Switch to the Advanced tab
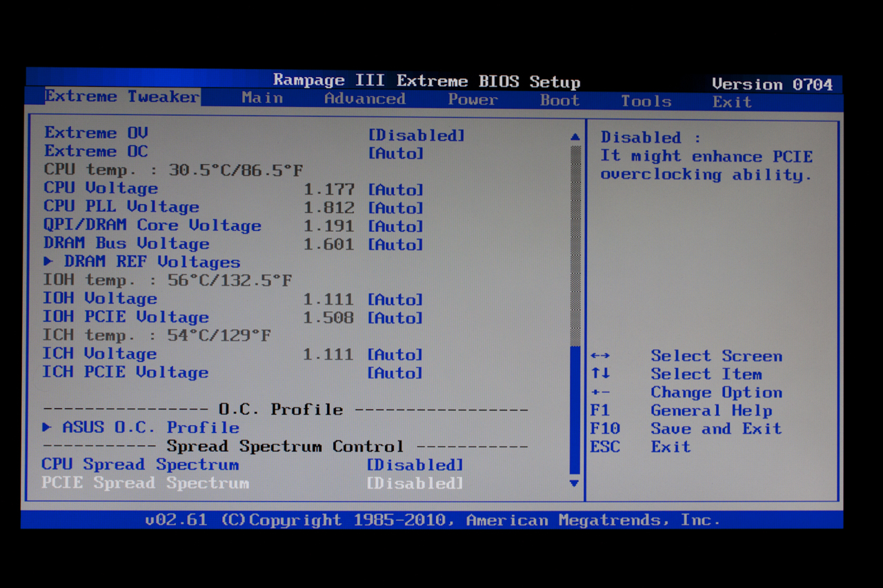This screenshot has height=588, width=883. click(x=365, y=99)
